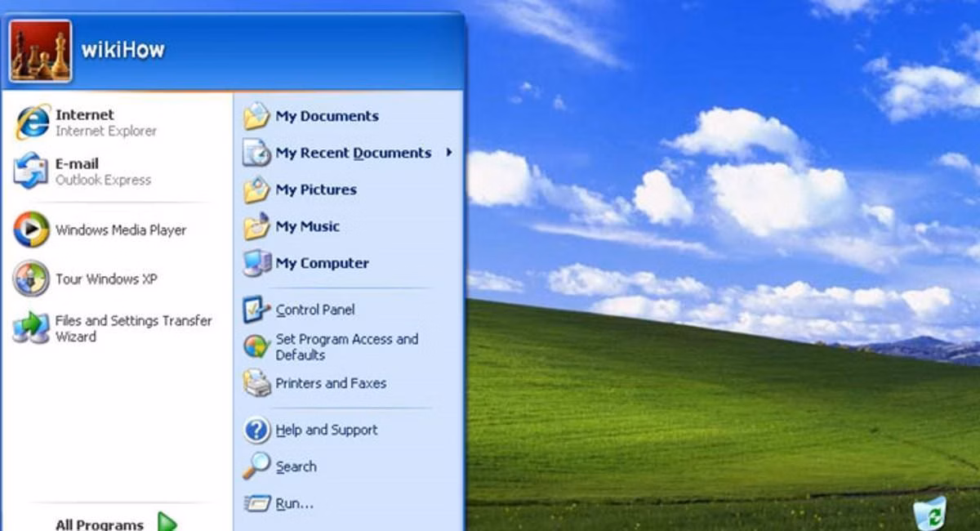Click the My Recent Documents icon
This screenshot has height=531, width=980.
point(256,153)
